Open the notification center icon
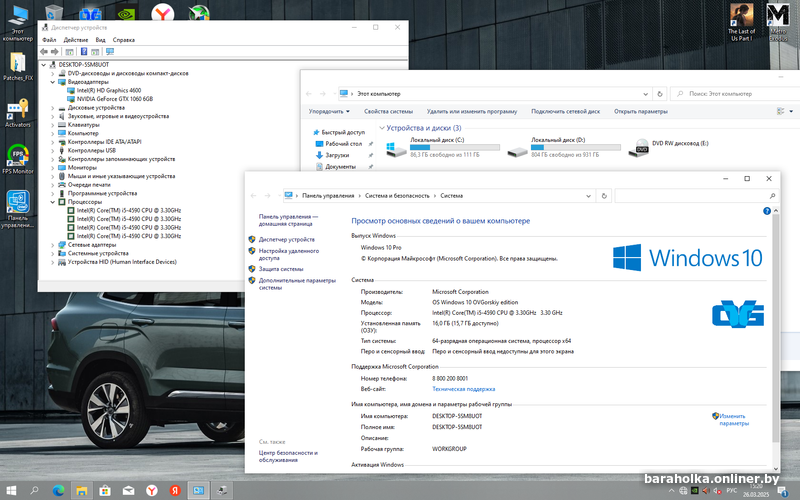The width and height of the screenshot is (800, 500). [x=782, y=491]
